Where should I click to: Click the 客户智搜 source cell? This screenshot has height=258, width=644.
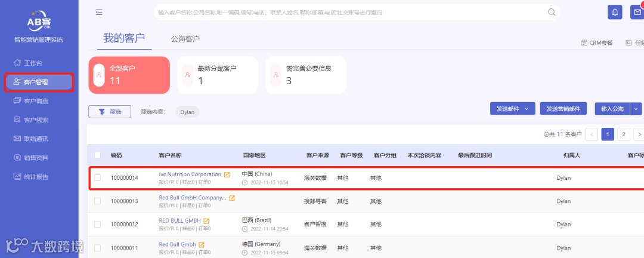[x=315, y=225]
